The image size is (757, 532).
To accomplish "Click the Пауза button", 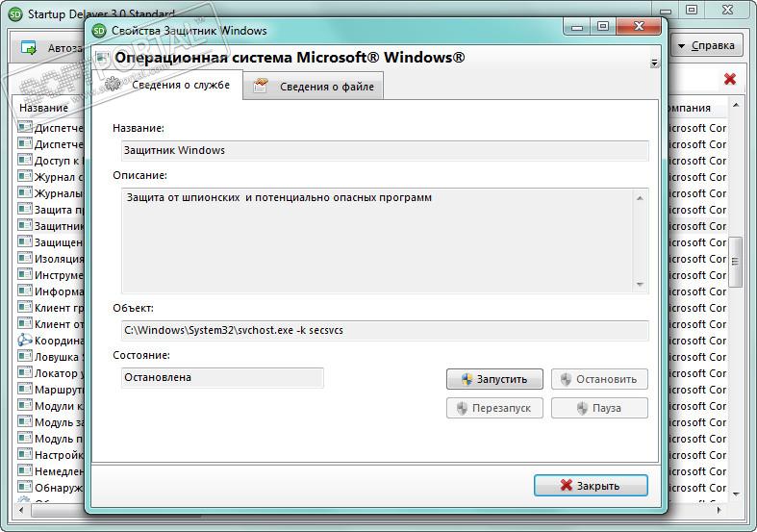I will [599, 408].
